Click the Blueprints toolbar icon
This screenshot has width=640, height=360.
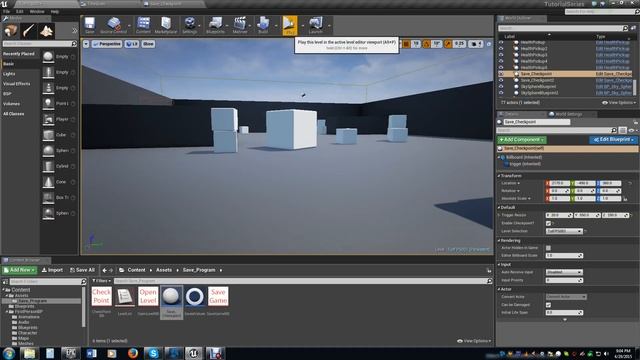click(x=215, y=25)
